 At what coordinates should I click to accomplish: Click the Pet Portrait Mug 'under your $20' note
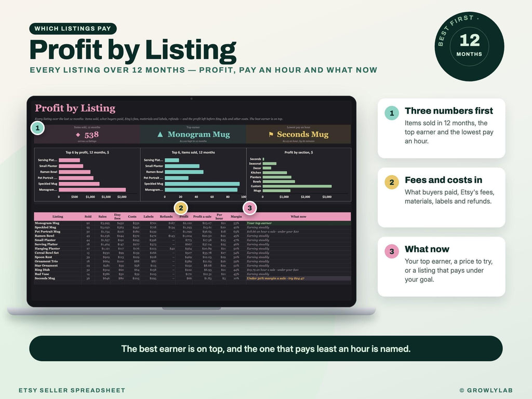273,232
